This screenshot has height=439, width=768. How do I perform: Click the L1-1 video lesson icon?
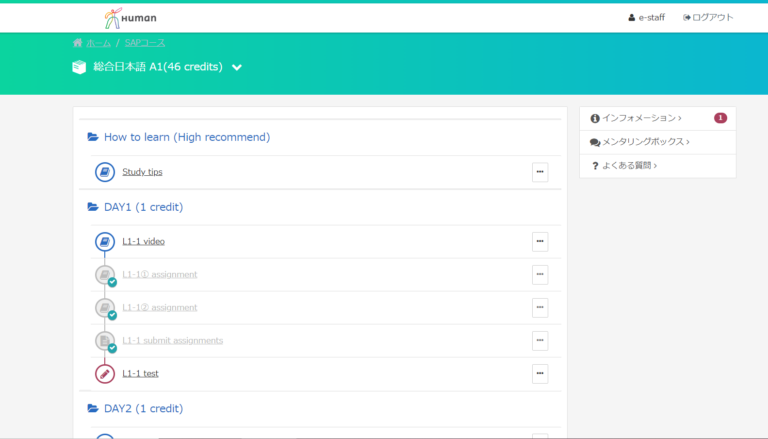coord(105,242)
